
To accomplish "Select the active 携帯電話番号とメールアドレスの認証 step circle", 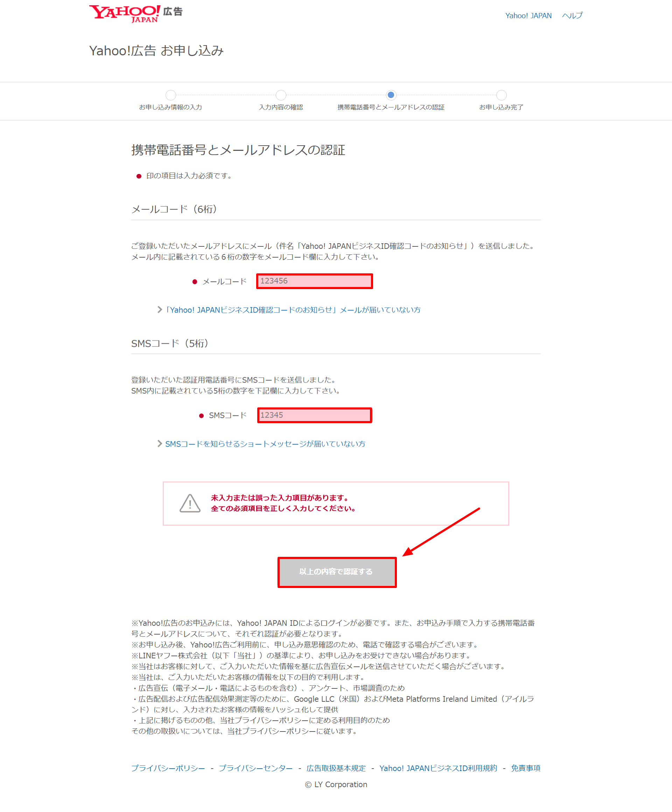I will [x=391, y=95].
